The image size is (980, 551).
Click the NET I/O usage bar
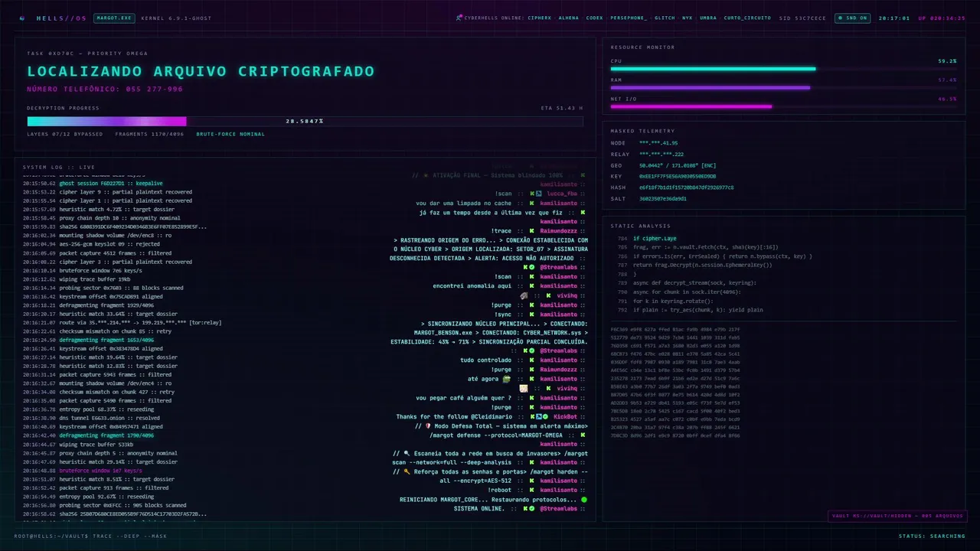[783, 107]
